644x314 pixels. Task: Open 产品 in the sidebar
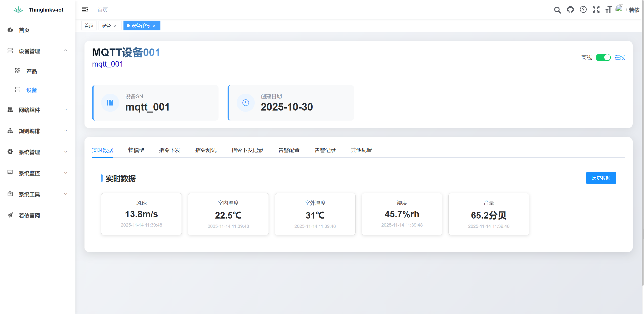pyautogui.click(x=31, y=71)
